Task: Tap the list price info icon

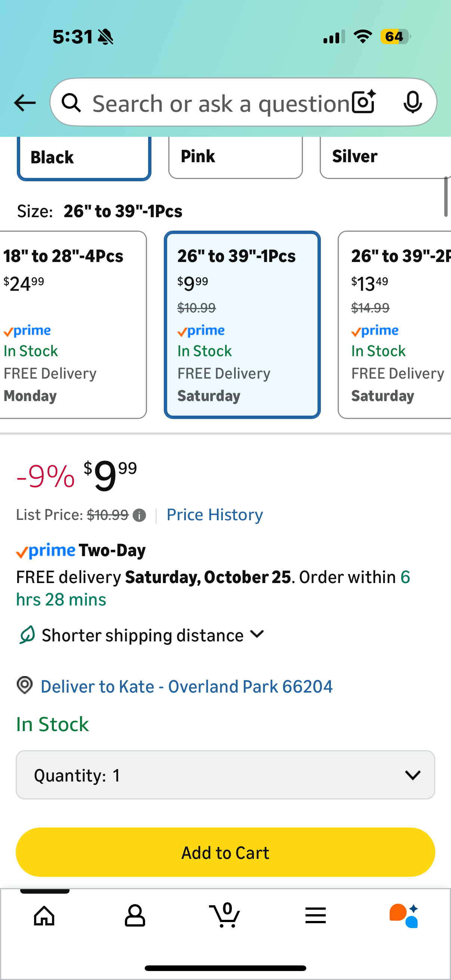Action: pyautogui.click(x=139, y=515)
